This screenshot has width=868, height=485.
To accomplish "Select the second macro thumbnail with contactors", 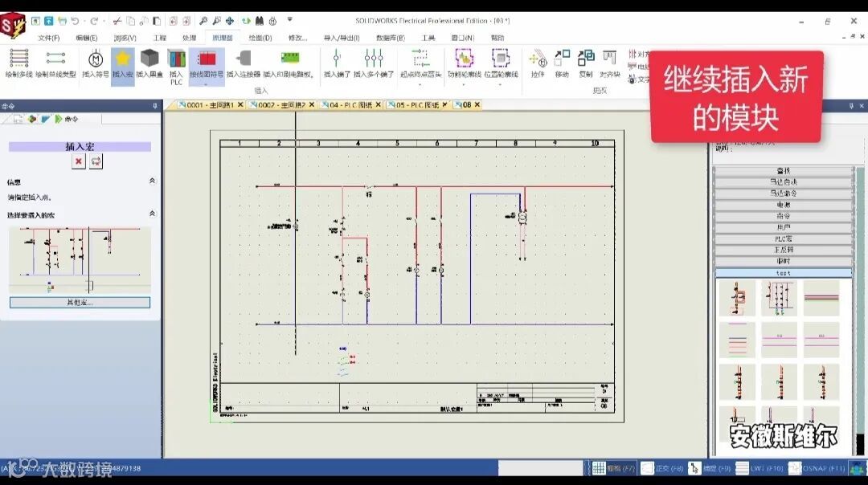I will click(x=779, y=298).
